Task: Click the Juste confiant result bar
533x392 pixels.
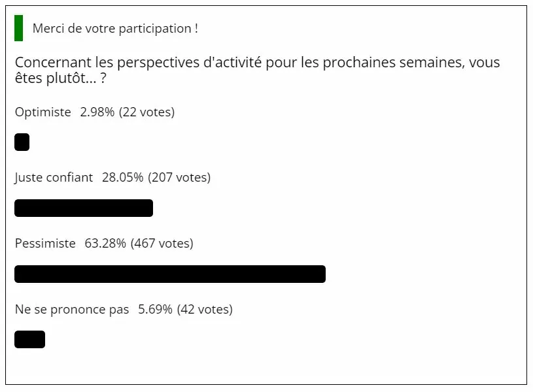Action: coord(84,208)
